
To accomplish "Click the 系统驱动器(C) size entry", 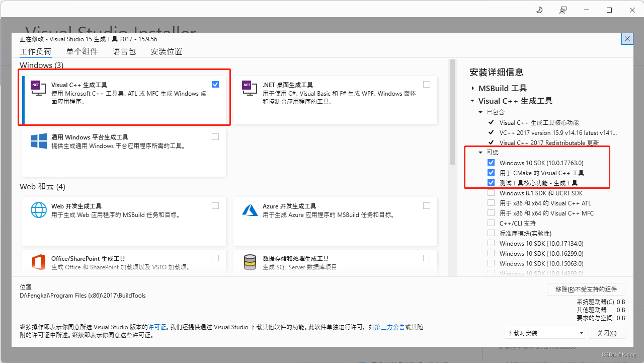I will [x=601, y=302].
